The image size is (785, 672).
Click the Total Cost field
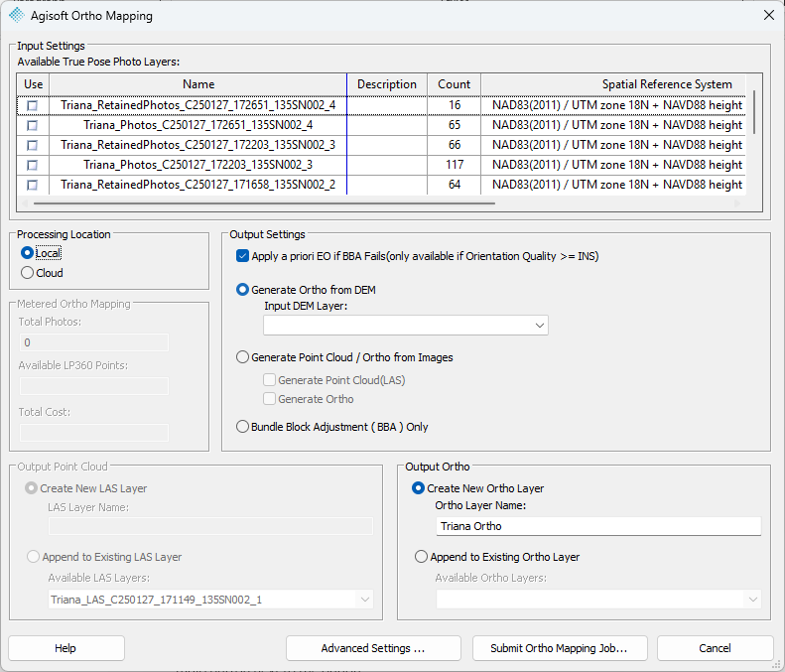pyautogui.click(x=94, y=433)
